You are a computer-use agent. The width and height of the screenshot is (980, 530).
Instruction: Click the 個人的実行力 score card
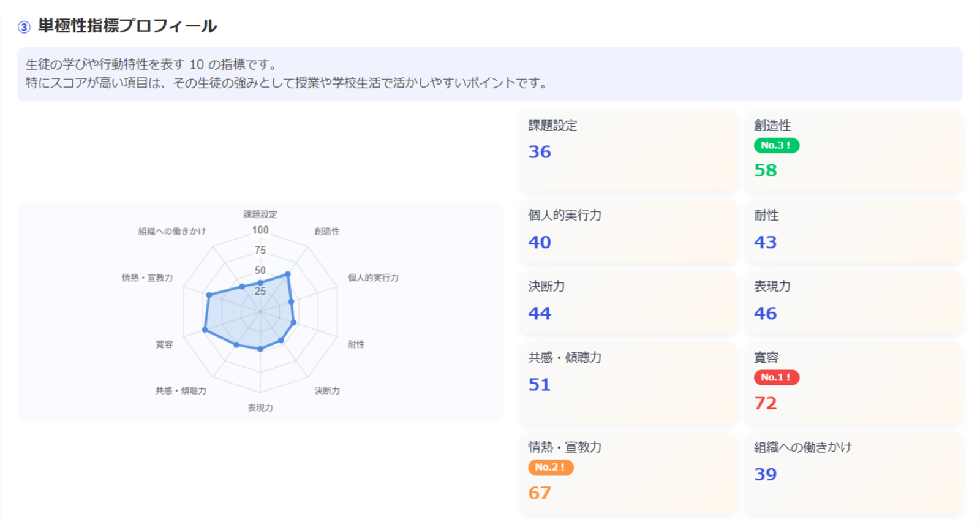628,232
